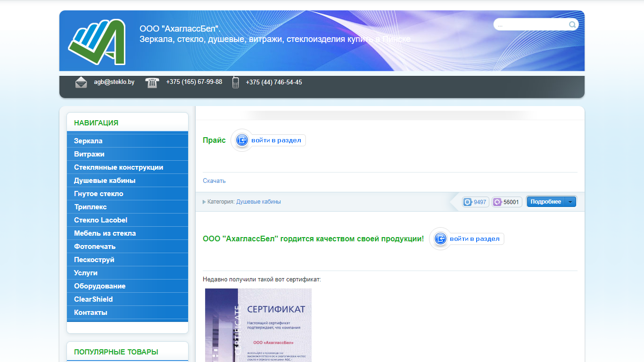The height and width of the screenshot is (362, 644).
Task: Open the 'гордится качеством' article heading
Action: pos(313,239)
